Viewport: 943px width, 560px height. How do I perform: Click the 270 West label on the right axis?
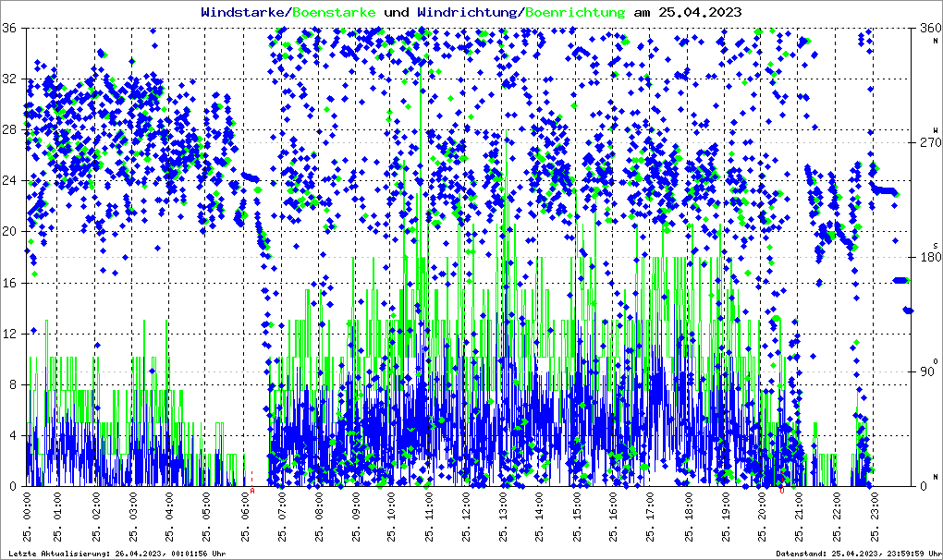point(927,143)
